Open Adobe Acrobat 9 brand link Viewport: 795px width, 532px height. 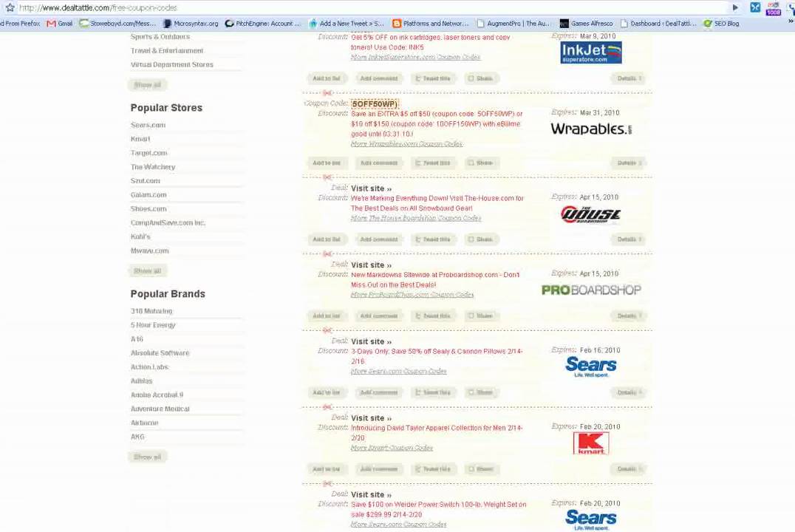[x=157, y=395]
